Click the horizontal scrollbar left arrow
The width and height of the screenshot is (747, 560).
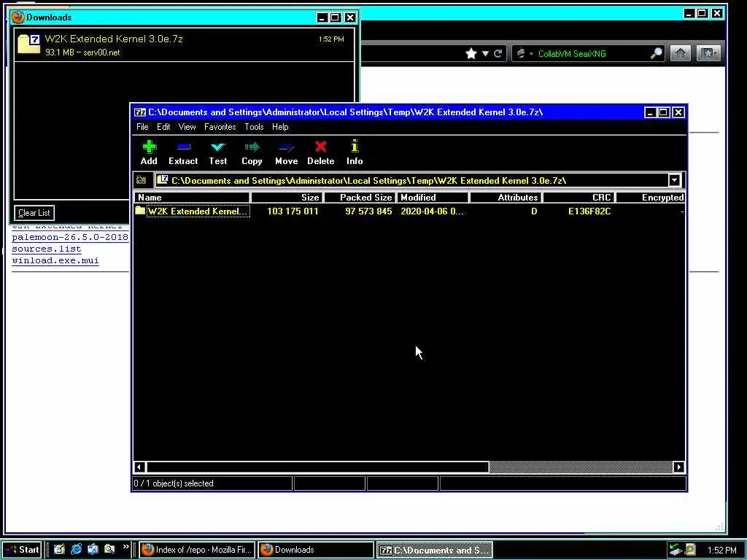click(139, 467)
